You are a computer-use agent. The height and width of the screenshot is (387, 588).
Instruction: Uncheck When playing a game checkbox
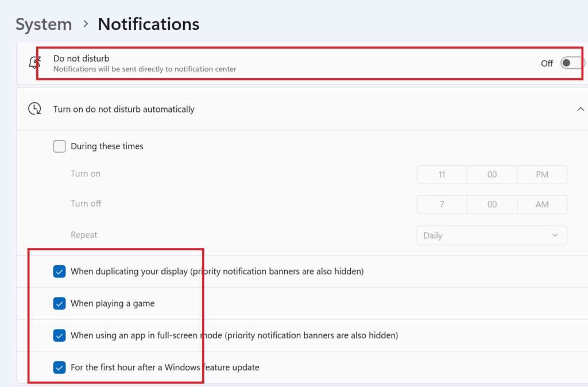59,303
